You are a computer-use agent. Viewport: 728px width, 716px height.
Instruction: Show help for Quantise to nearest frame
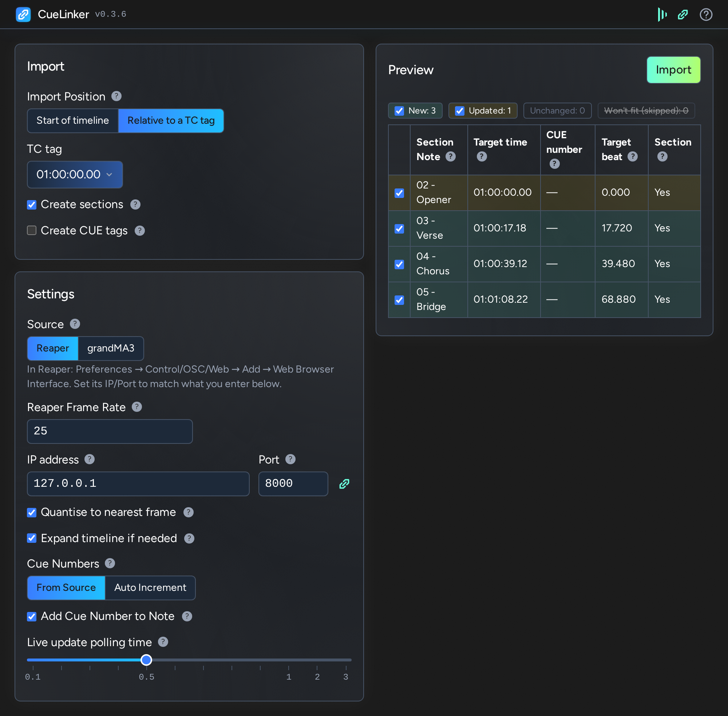188,512
